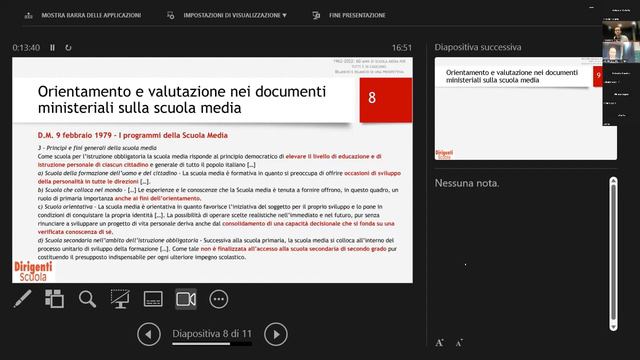Click the 'Diapositiva 8 di 11' counter
This screenshot has width=640, height=360.
[212, 333]
